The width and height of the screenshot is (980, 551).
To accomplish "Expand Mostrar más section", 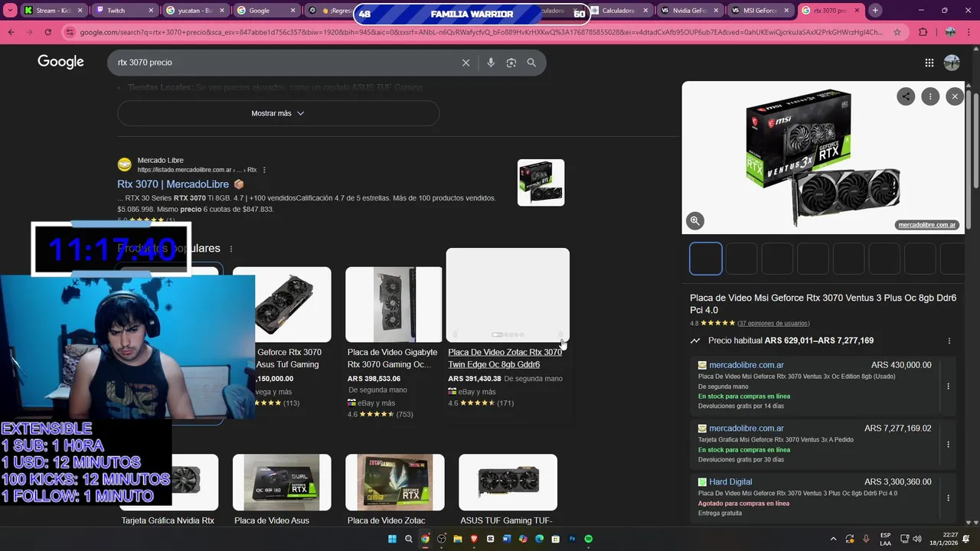I will coord(278,113).
